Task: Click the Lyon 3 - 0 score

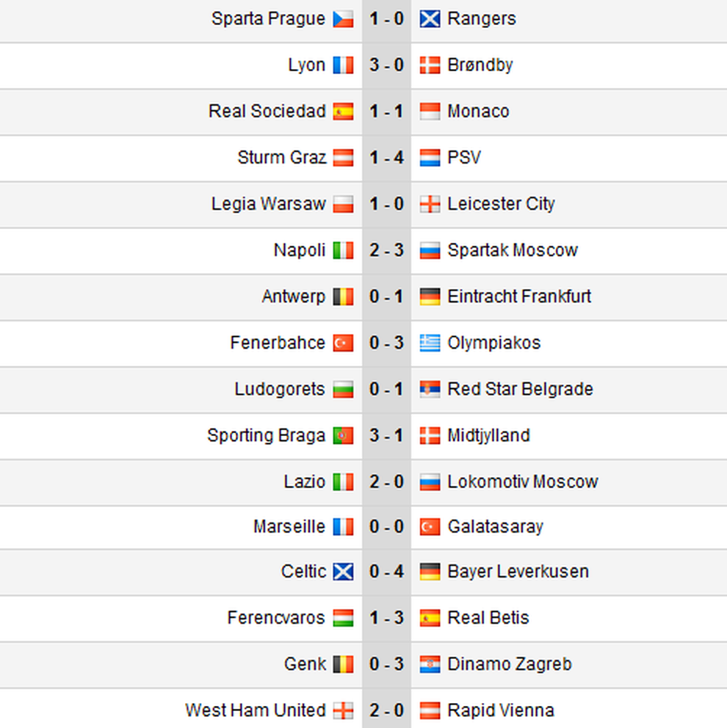Action: [386, 65]
